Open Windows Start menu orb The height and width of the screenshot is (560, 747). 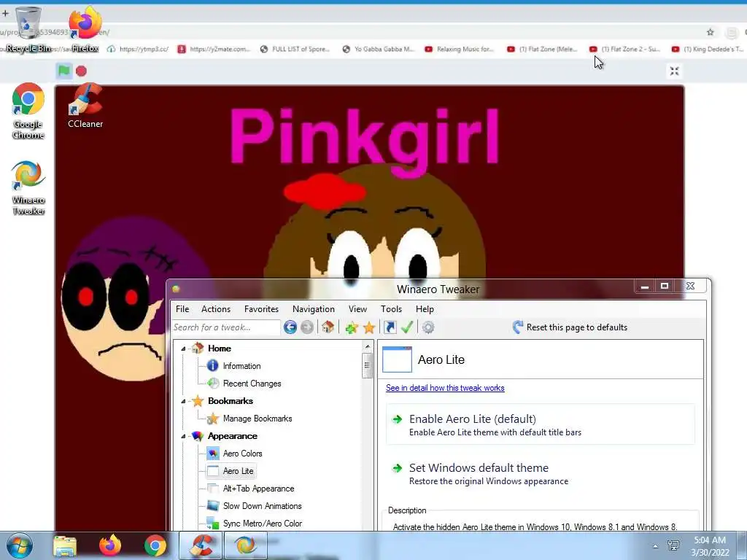point(20,545)
